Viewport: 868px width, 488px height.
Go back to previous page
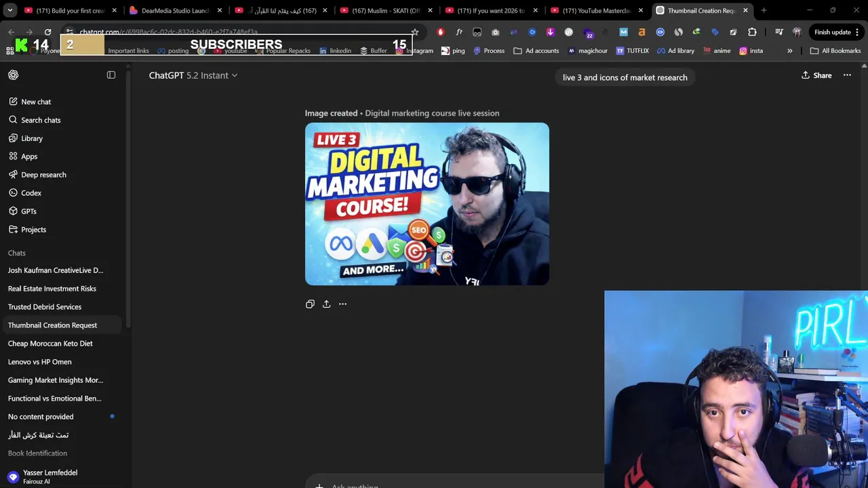point(12,32)
